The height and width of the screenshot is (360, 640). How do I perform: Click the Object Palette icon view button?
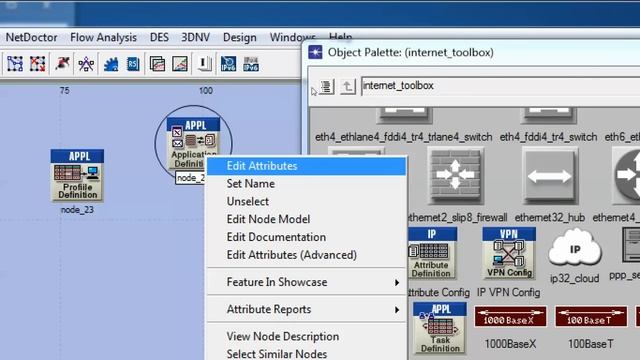(x=327, y=87)
